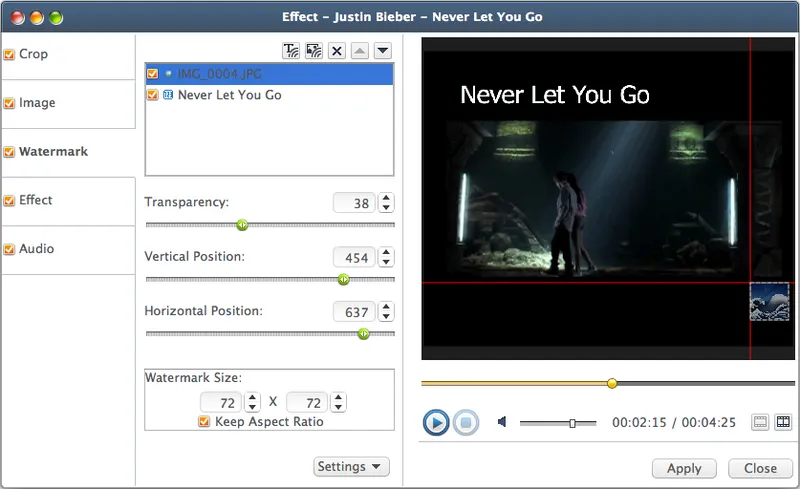Click the watermark width field
800x489 pixels.
pos(221,402)
